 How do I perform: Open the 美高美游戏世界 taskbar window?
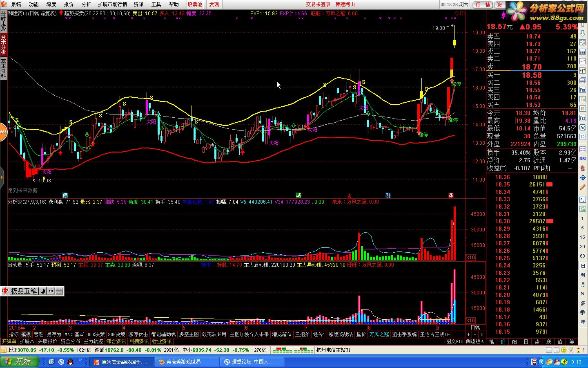[x=187, y=362]
